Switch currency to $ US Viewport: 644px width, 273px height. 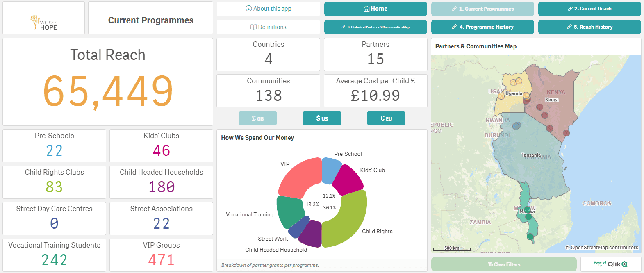322,118
